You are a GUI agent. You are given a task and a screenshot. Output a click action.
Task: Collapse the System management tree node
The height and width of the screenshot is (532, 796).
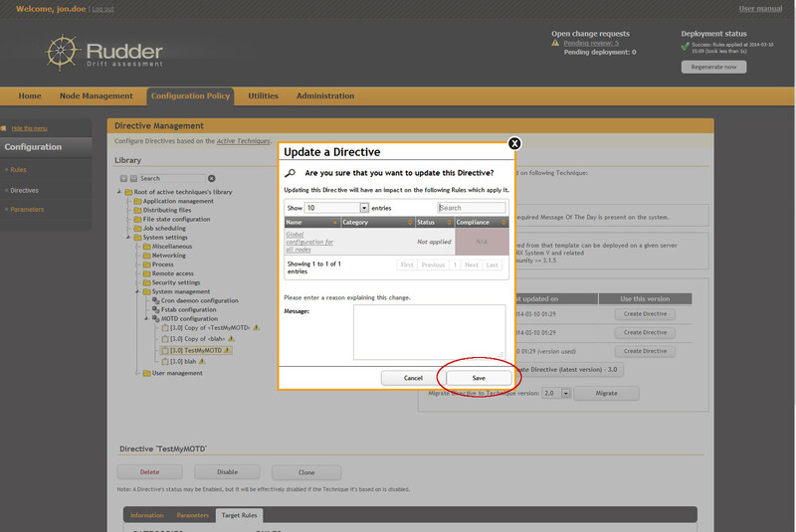137,291
